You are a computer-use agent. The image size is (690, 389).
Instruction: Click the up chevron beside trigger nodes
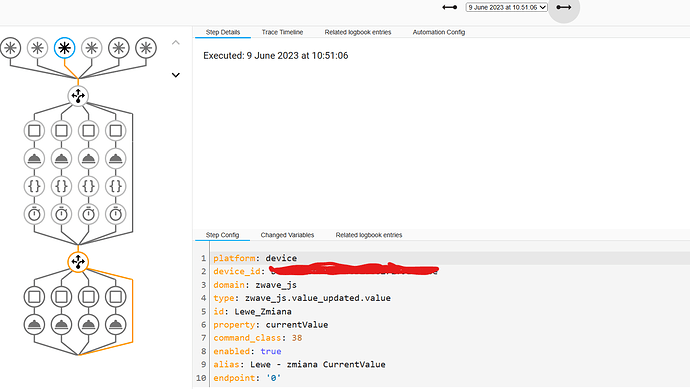click(x=176, y=43)
